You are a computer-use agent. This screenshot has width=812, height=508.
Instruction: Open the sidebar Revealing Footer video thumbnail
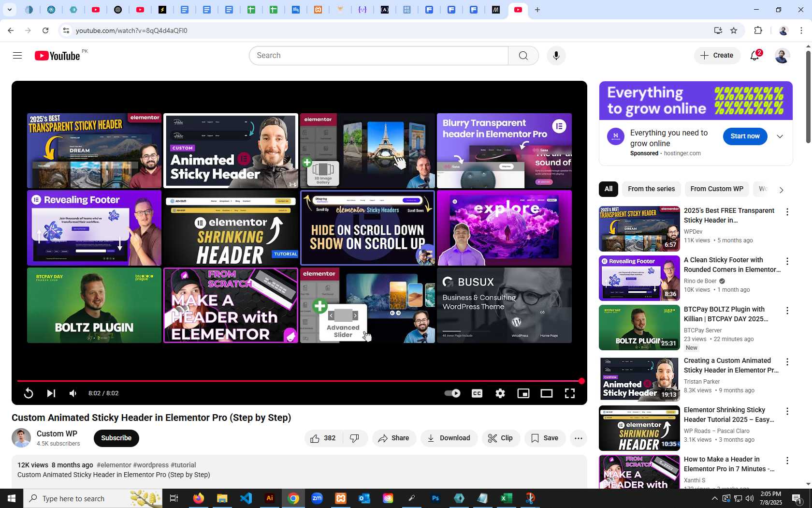tap(639, 278)
